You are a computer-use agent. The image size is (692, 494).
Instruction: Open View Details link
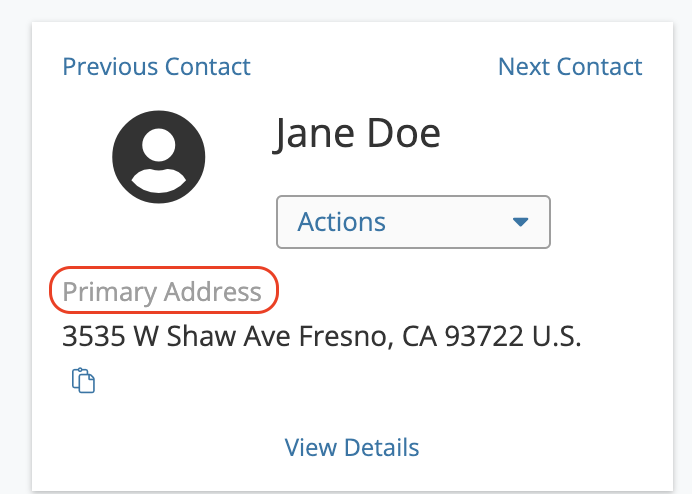coord(352,447)
